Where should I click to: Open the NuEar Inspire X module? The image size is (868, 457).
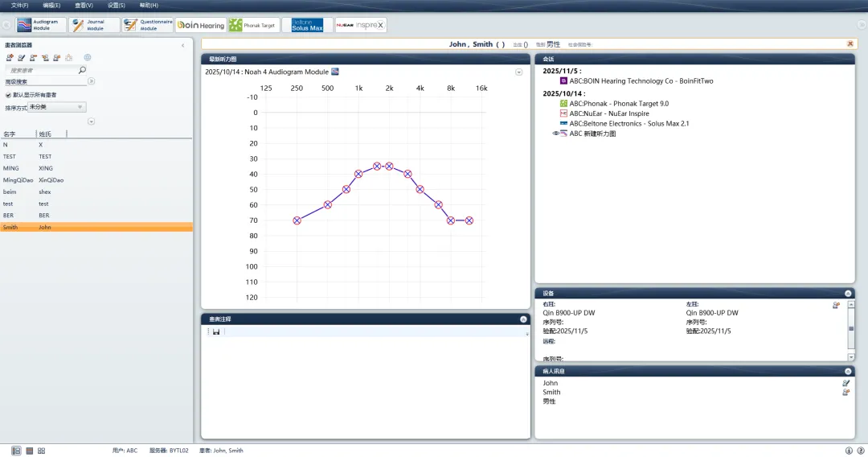360,25
